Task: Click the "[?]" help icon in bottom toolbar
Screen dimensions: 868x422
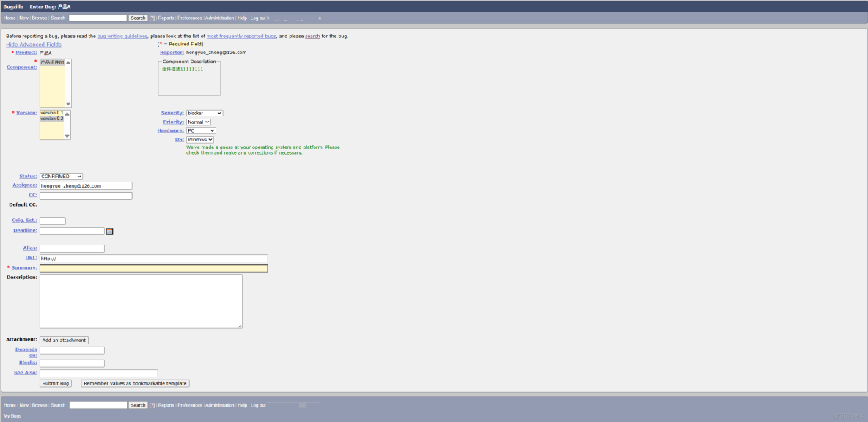Action: (151, 404)
